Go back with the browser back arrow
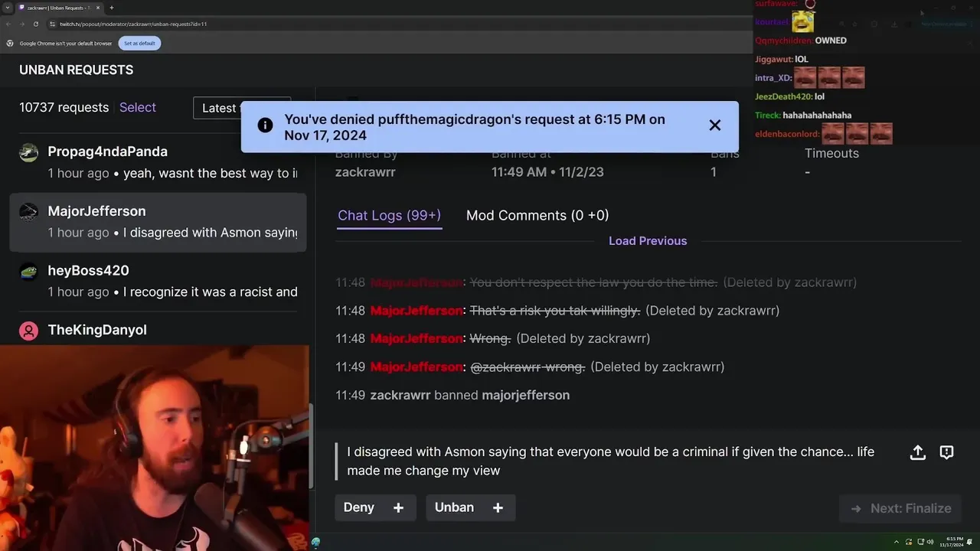This screenshot has width=980, height=551. pos(8,24)
